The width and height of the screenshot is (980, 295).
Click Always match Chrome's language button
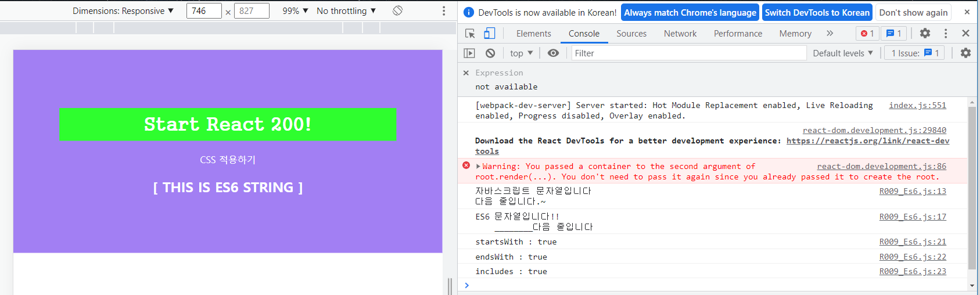690,12
